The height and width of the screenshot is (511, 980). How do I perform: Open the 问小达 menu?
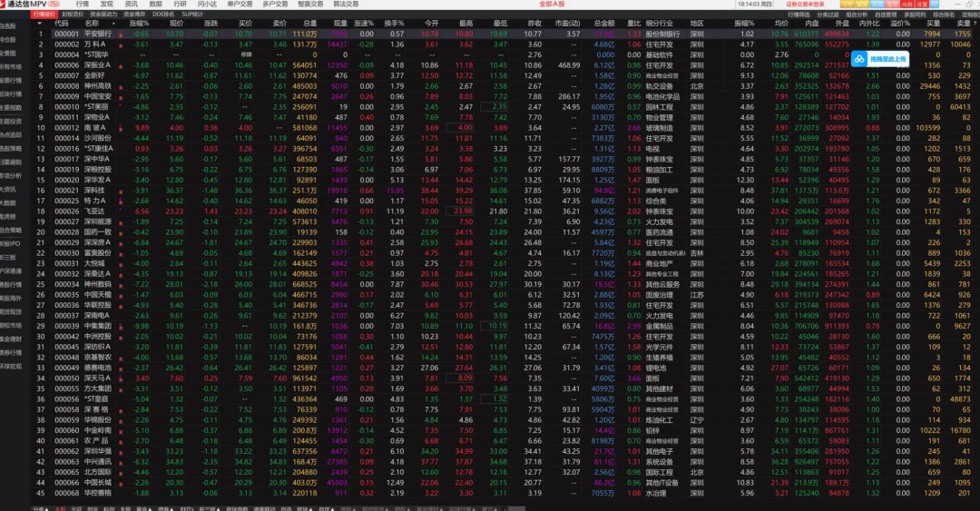coord(207,4)
